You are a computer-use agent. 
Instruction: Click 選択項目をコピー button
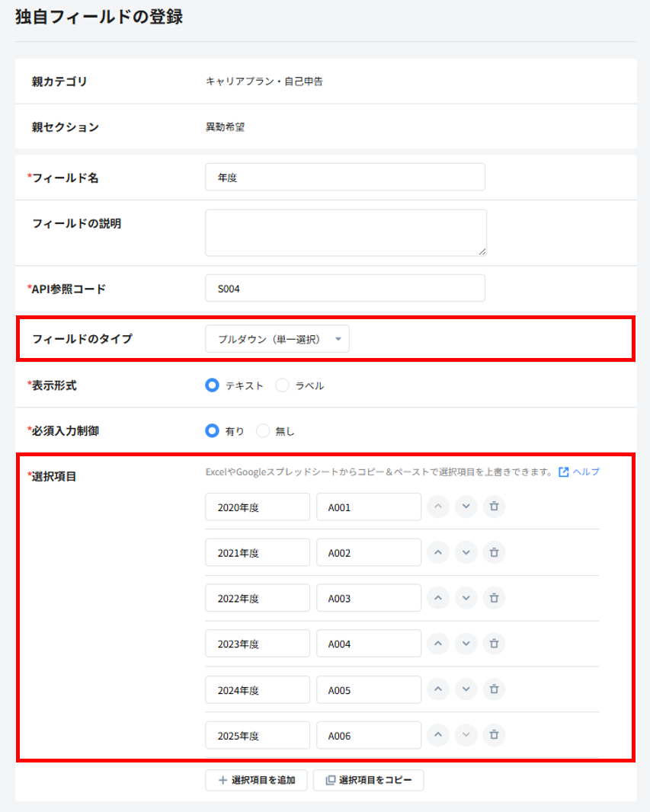(368, 780)
